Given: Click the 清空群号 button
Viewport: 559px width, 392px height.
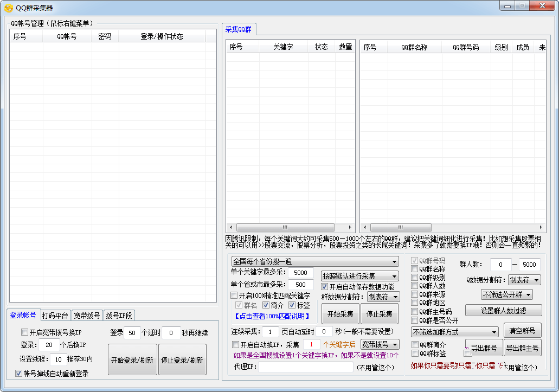Looking at the screenshot, I should click(x=522, y=330).
